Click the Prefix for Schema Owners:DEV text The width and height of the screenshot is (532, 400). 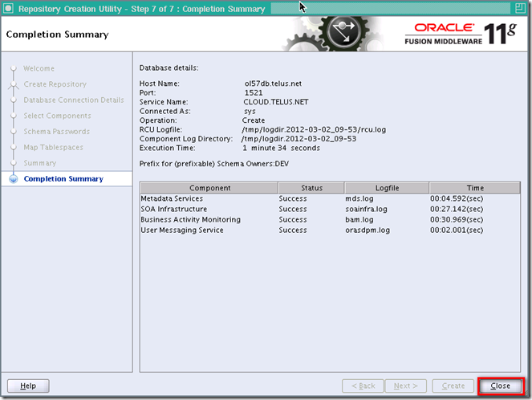[x=214, y=164]
